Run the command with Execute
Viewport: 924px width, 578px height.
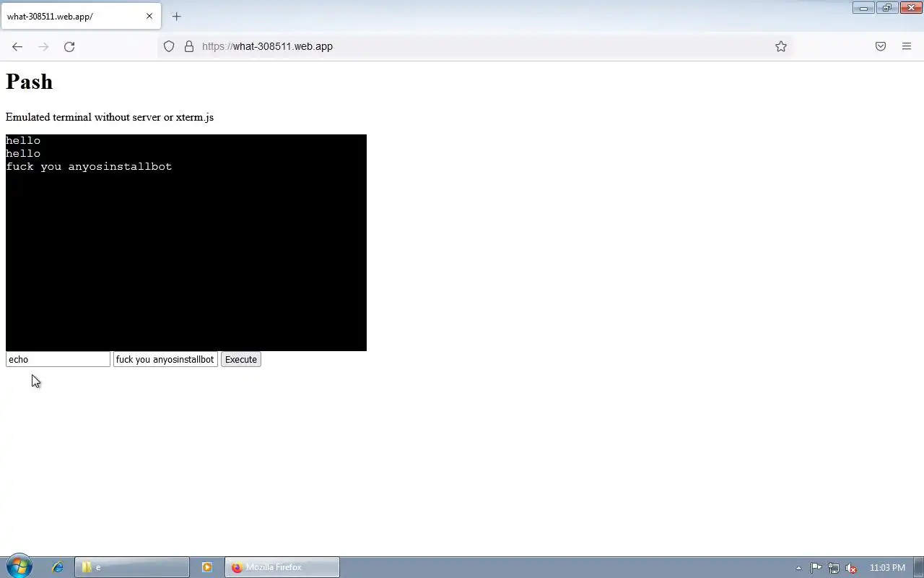[x=241, y=359]
